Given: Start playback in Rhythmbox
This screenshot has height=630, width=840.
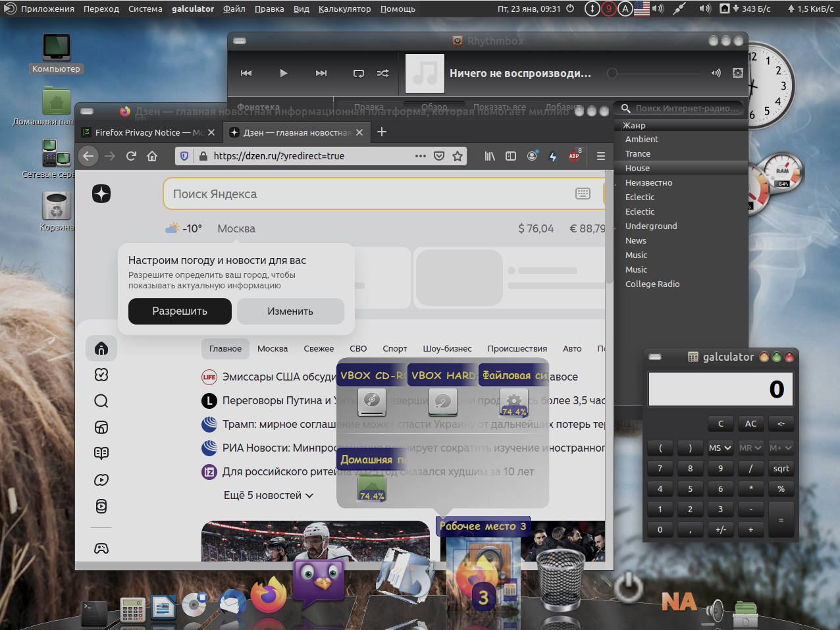Looking at the screenshot, I should point(284,73).
